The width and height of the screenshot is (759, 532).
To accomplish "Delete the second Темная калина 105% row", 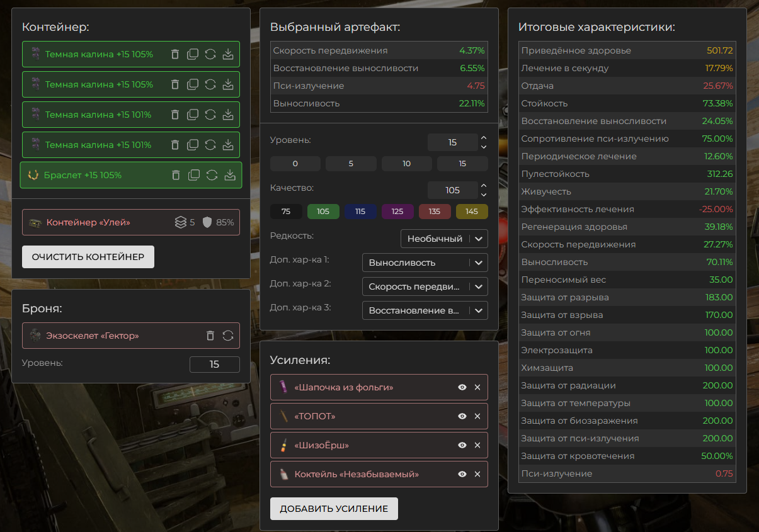I will tap(175, 84).
